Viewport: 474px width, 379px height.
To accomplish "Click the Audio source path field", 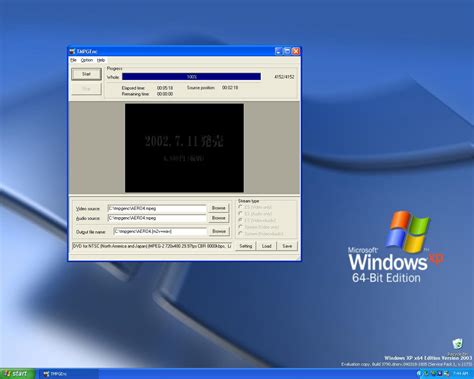I will tap(157, 218).
